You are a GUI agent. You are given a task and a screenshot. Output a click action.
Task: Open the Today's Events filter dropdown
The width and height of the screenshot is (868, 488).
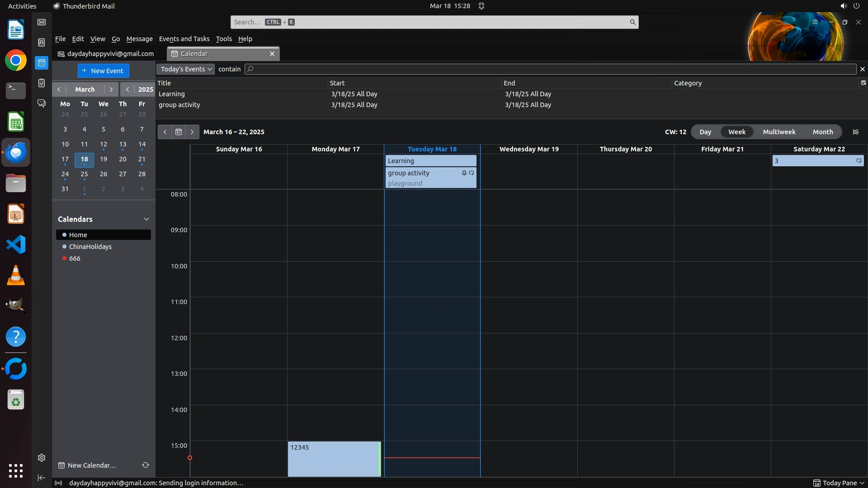(x=186, y=69)
